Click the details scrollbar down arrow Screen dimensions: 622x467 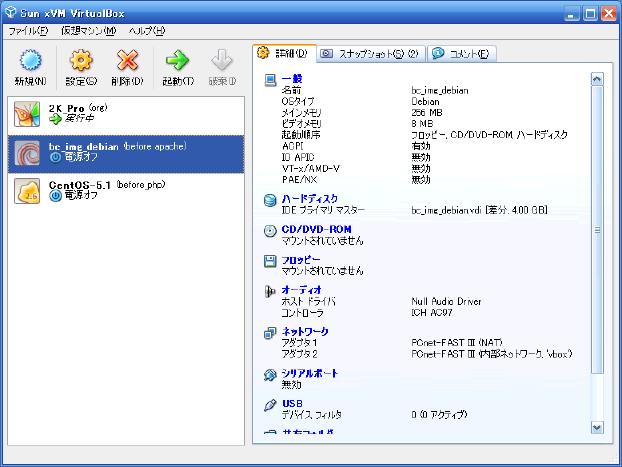click(x=597, y=427)
